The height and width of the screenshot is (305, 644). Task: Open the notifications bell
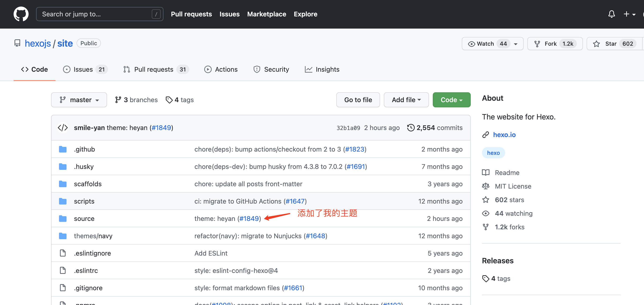[611, 14]
